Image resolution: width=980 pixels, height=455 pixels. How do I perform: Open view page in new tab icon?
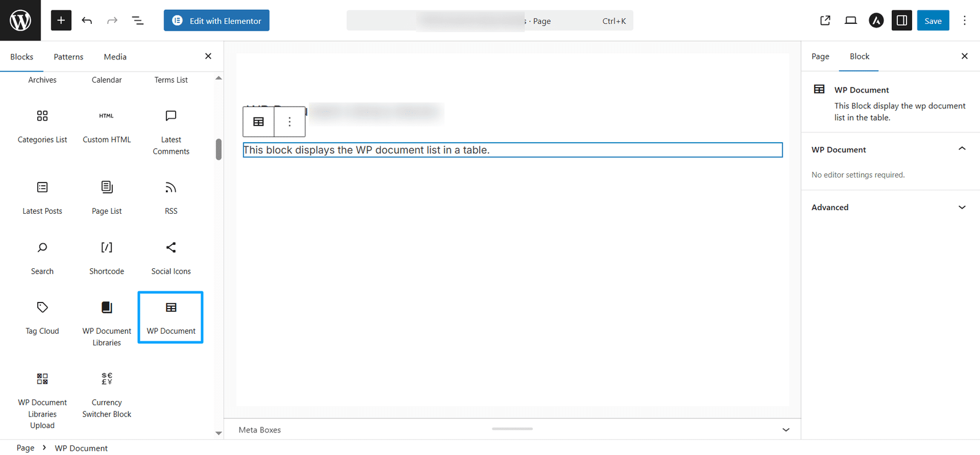click(x=825, y=20)
